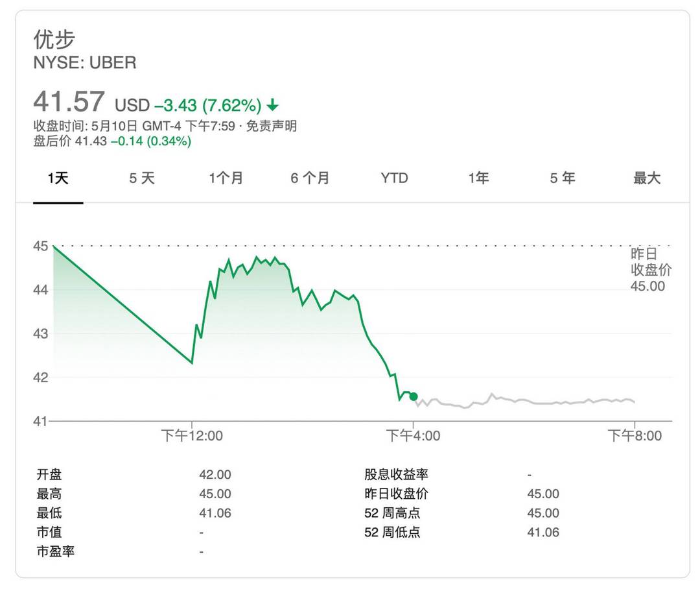Select the 6 个月 tab
Screen dimensions: 700x589
pos(310,178)
